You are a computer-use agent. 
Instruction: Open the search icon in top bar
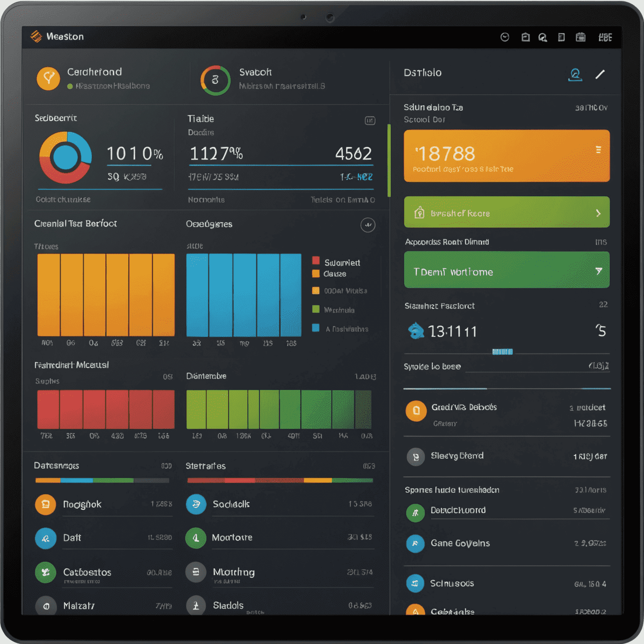coord(543,38)
